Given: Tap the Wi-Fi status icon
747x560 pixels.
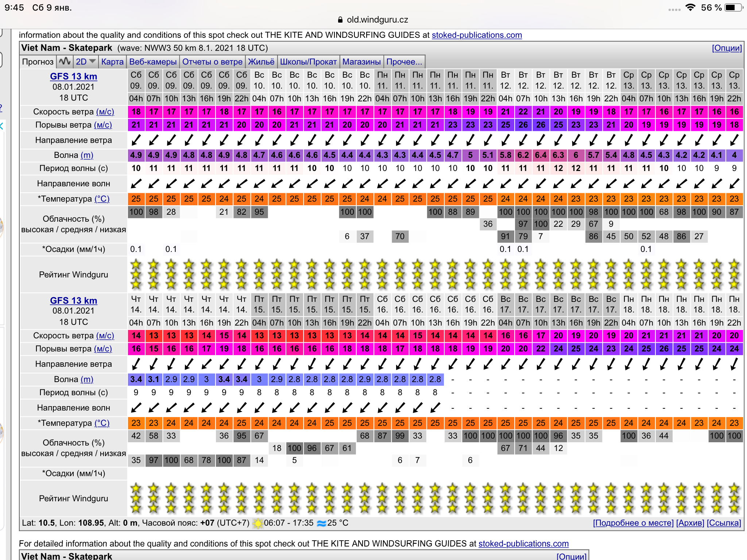Looking at the screenshot, I should point(690,7).
